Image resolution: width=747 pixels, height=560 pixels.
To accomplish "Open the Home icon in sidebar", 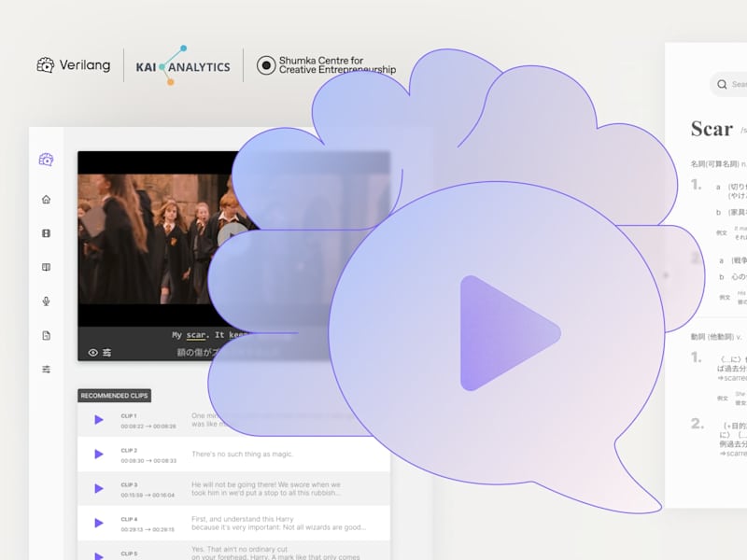I will coord(46,199).
